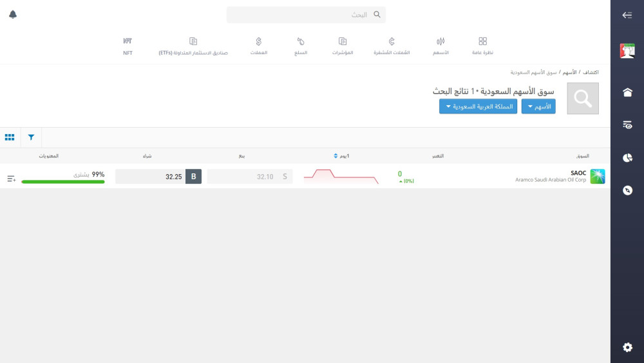Open Discover compass icon in sidebar
The image size is (644, 363).
[x=627, y=190]
